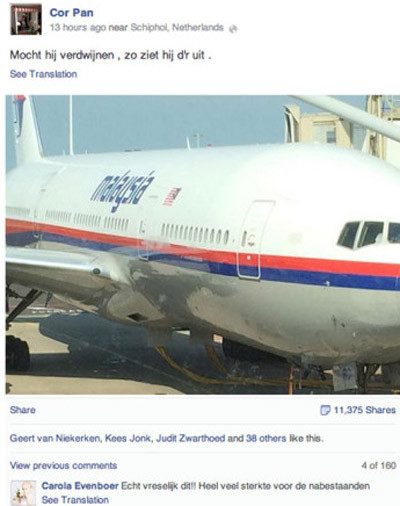The width and height of the screenshot is (400, 506).
Task: Expand View previous comments
Action: pos(63,465)
